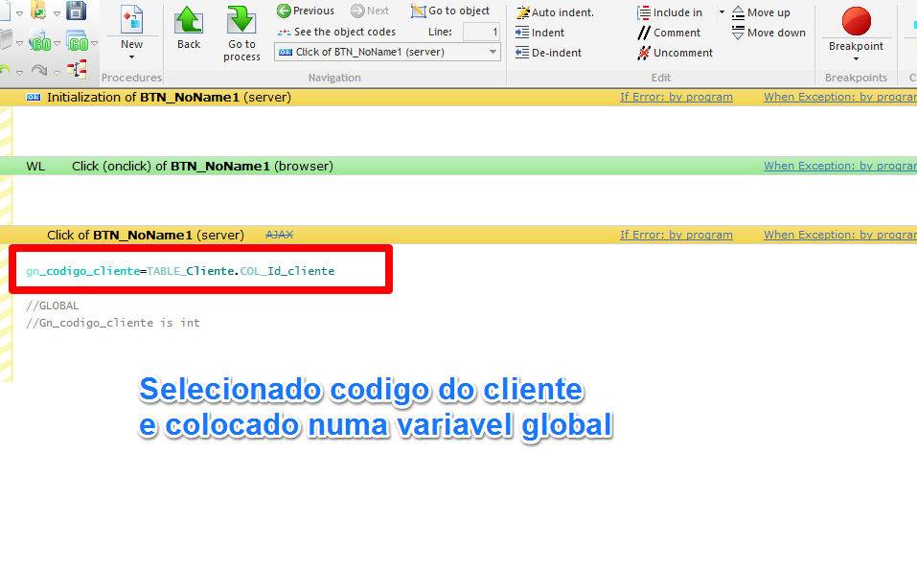Image resolution: width=917 pixels, height=588 pixels.
Task: De-indent the selected code
Action: [x=548, y=53]
